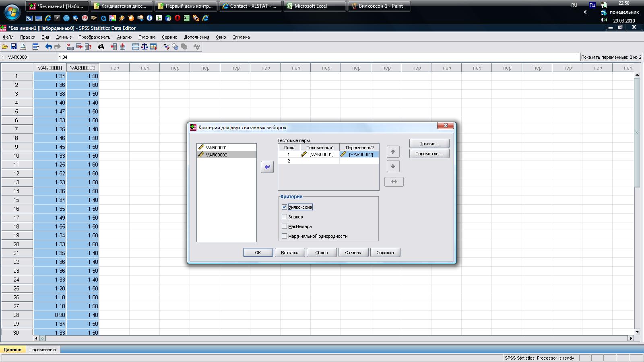Screen dimensions: 644x362
Task: Click the Undo arrow in toolbar
Action: click(x=48, y=47)
